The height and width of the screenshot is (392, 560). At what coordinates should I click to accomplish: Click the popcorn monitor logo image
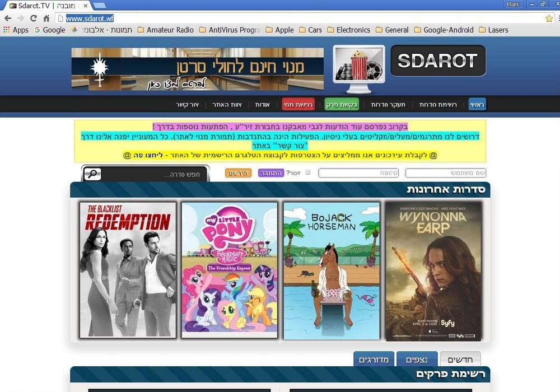pos(359,69)
